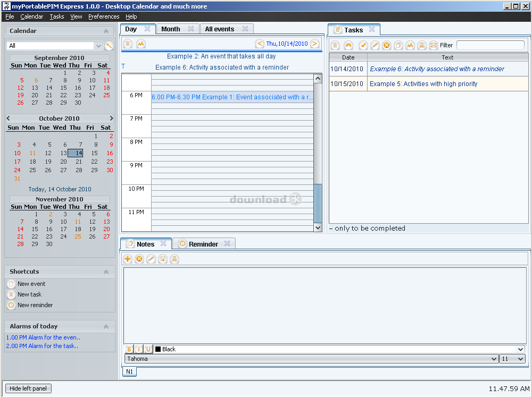Go to the previous day

[x=260, y=44]
